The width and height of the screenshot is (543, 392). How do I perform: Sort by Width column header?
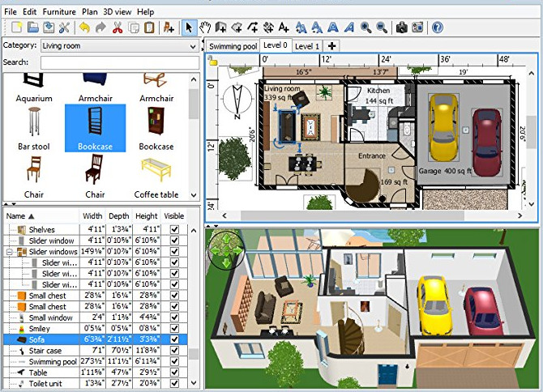click(92, 216)
